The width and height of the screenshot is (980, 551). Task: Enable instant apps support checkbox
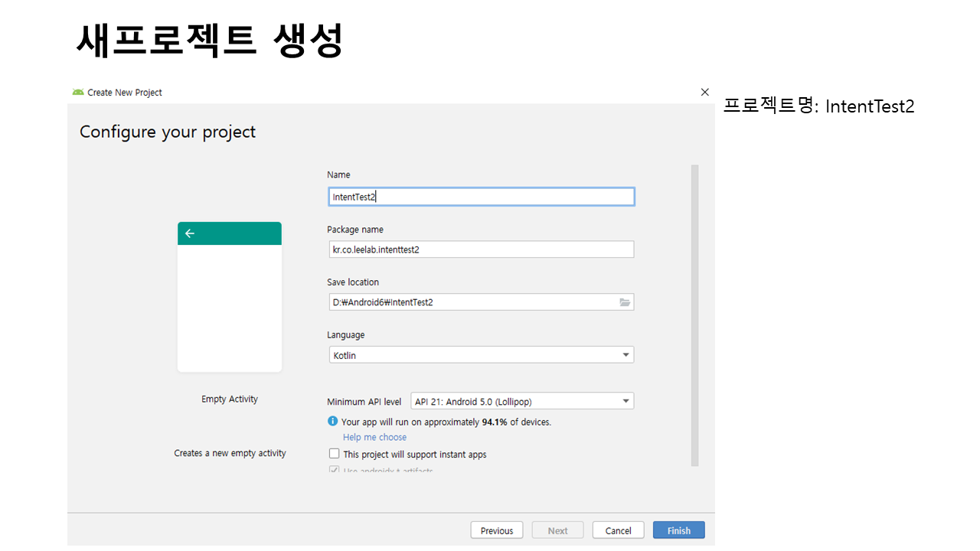click(x=334, y=454)
